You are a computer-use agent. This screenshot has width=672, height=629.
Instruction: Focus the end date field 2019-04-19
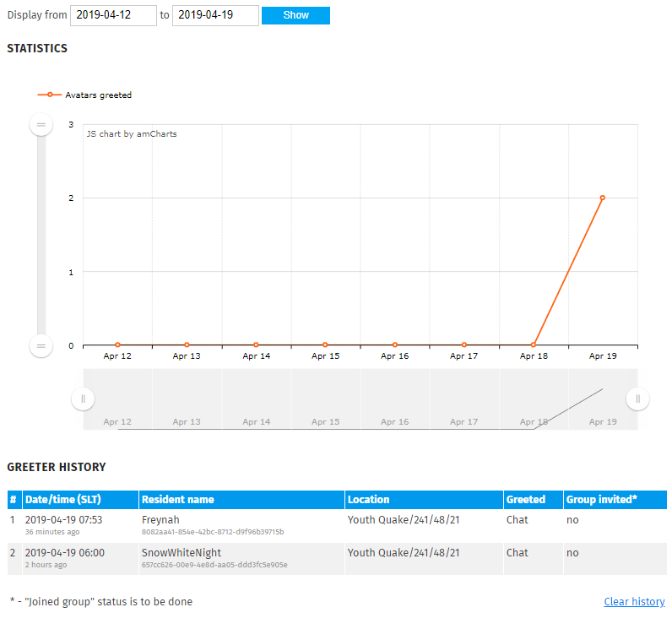click(215, 15)
